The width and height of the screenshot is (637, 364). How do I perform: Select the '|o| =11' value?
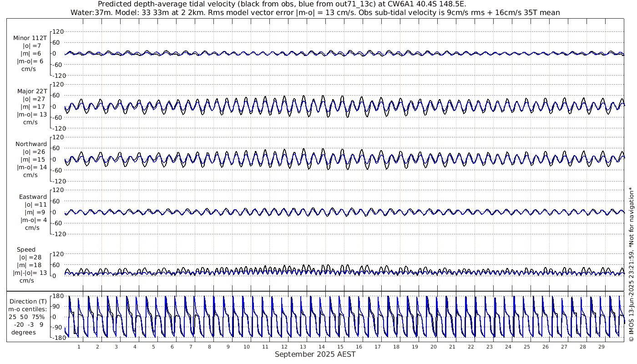click(x=35, y=205)
